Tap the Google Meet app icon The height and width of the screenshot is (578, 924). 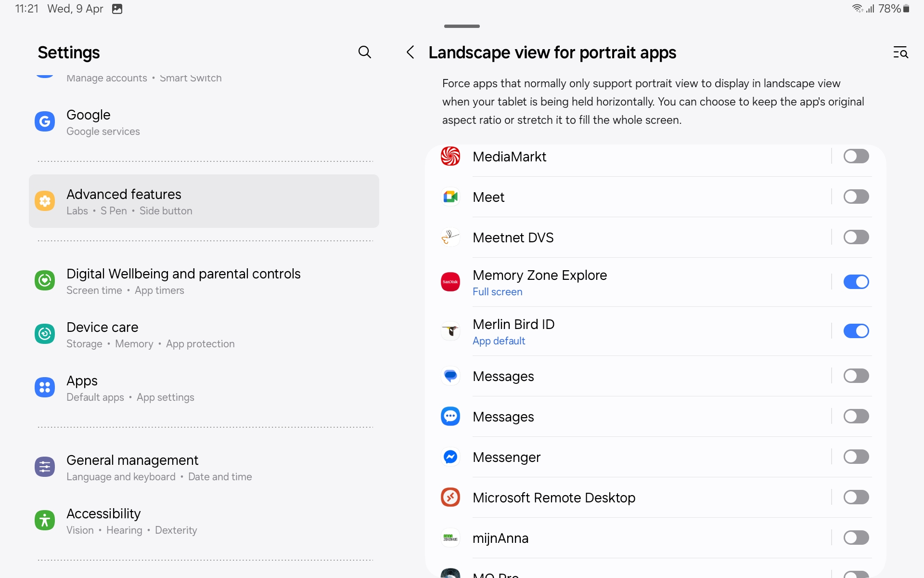[x=450, y=197]
